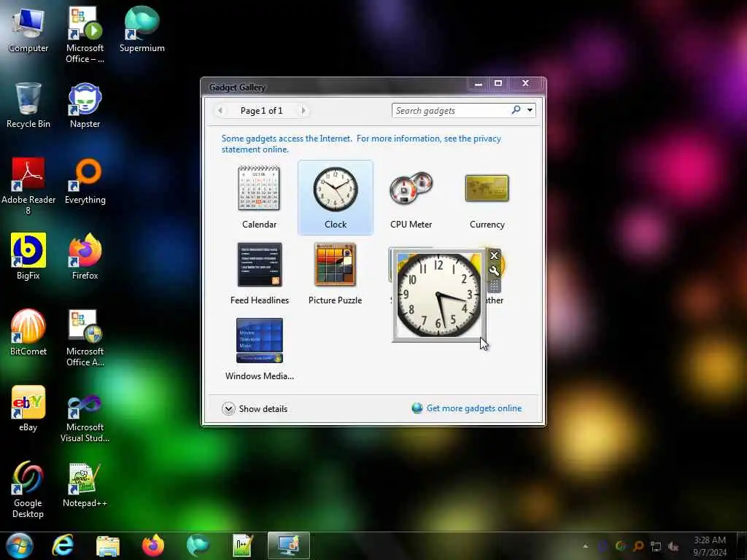Show hidden tray icons arrow
The width and height of the screenshot is (747, 560).
(586, 546)
